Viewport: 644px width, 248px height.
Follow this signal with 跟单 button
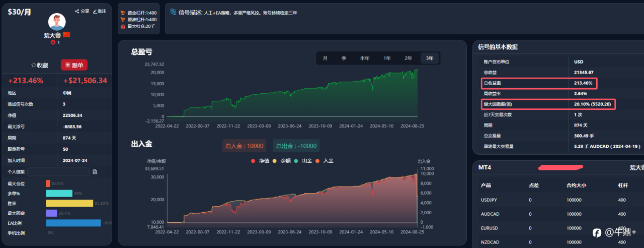coord(74,65)
